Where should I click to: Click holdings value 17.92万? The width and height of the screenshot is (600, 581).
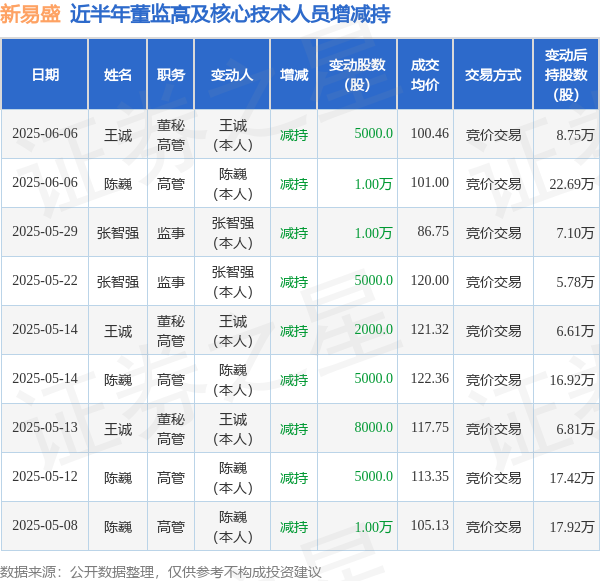tap(572, 527)
